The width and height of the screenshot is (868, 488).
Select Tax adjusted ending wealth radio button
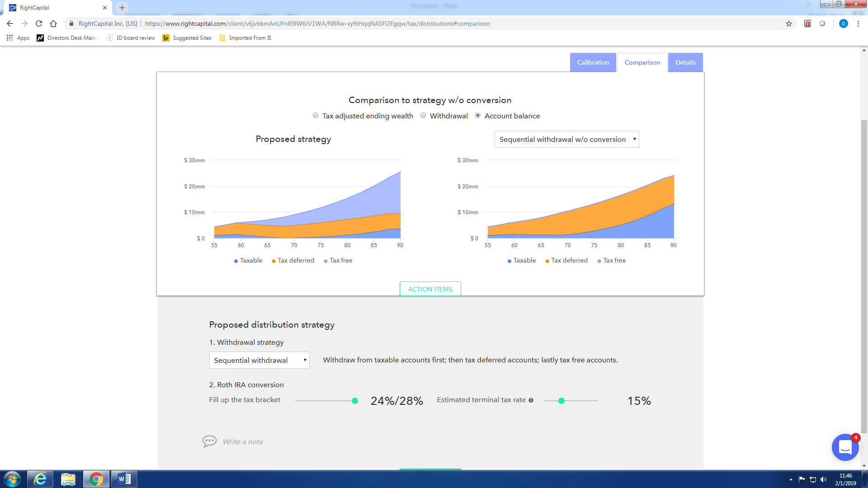pos(316,116)
